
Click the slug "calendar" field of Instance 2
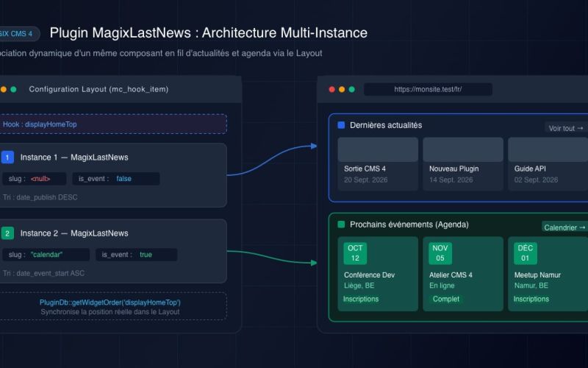click(46, 255)
